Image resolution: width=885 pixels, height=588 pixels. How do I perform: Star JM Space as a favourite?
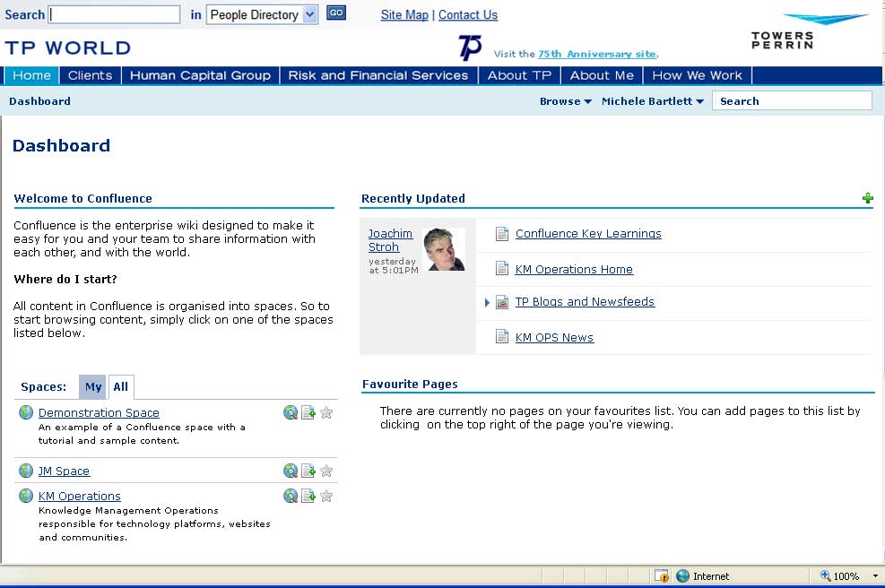326,471
